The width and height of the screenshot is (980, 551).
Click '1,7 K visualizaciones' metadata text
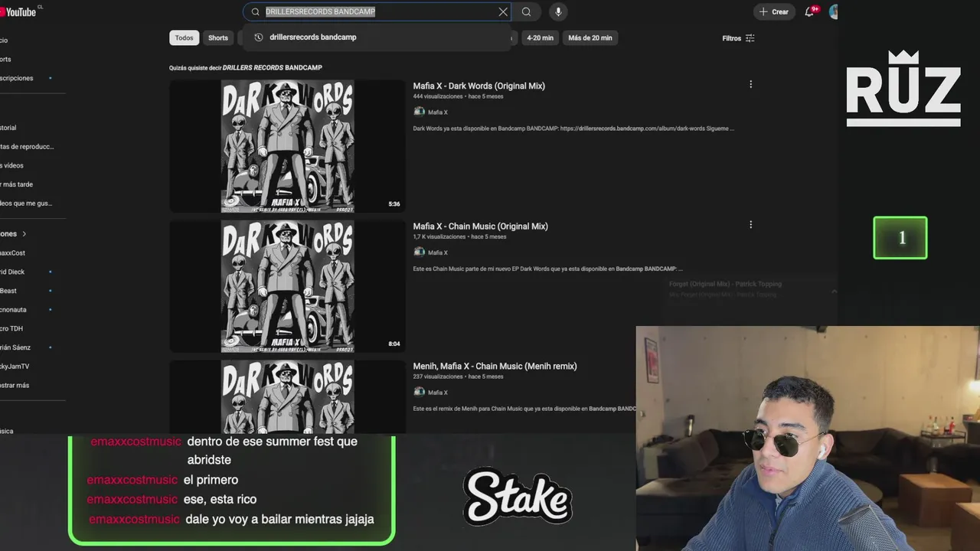440,236
